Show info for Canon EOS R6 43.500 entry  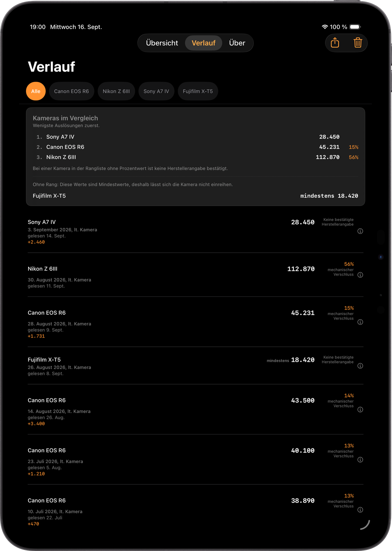pyautogui.click(x=360, y=410)
